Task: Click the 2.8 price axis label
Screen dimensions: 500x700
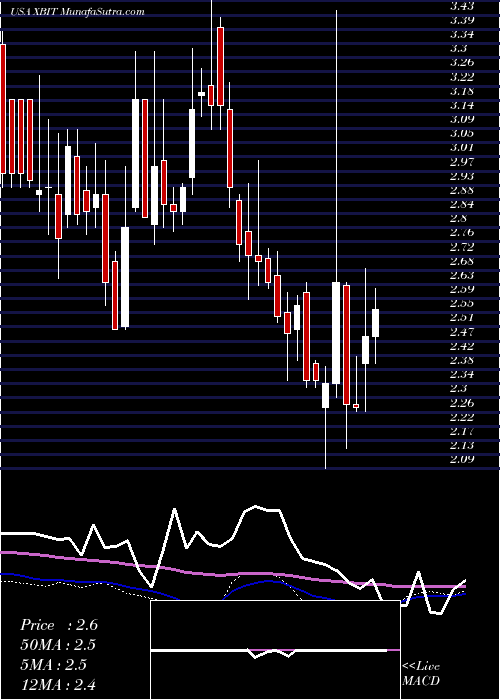Action: coord(459,218)
